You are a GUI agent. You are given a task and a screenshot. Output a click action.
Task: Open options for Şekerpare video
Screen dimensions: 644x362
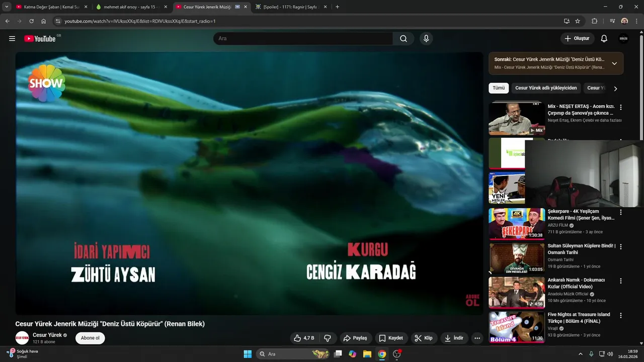621,212
